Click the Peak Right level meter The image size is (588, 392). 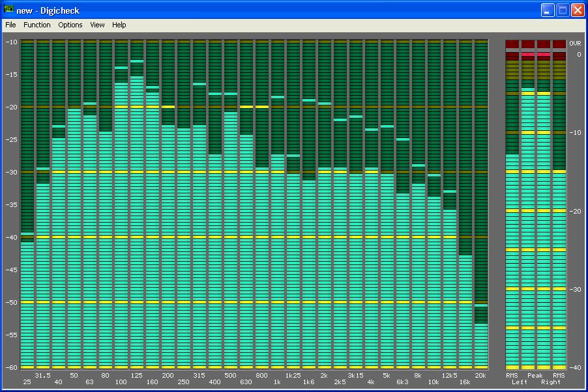544,228
